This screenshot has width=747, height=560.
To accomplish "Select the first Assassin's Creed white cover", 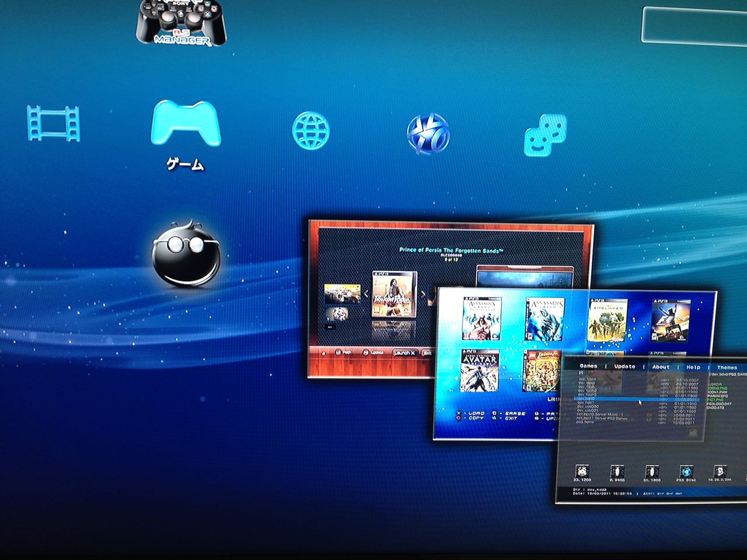I will point(546,320).
